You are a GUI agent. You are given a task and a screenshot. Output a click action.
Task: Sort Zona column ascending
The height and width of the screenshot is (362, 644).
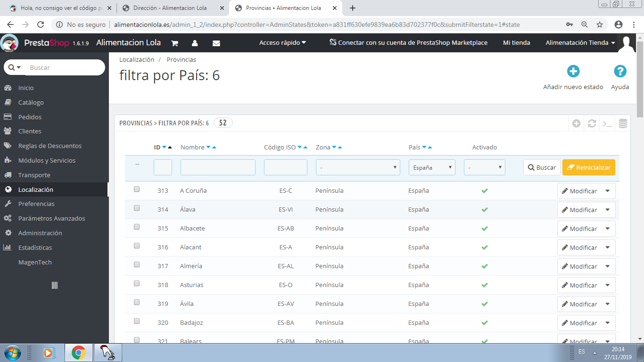click(340, 148)
